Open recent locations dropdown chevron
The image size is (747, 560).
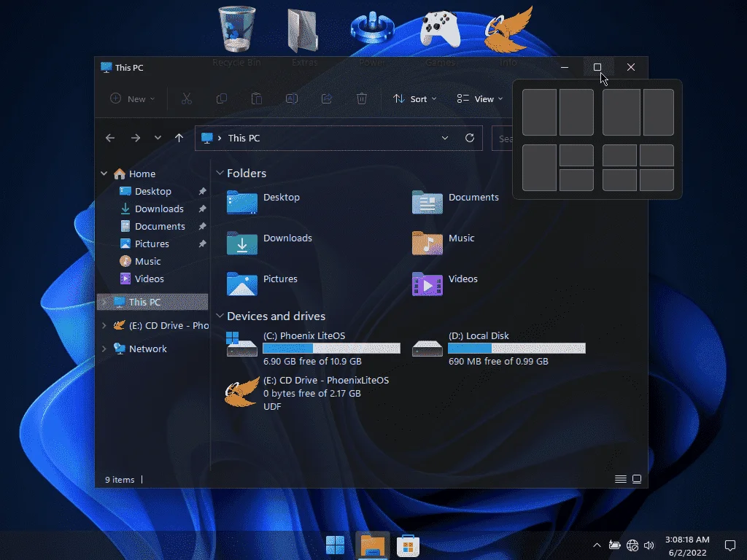[x=158, y=138]
